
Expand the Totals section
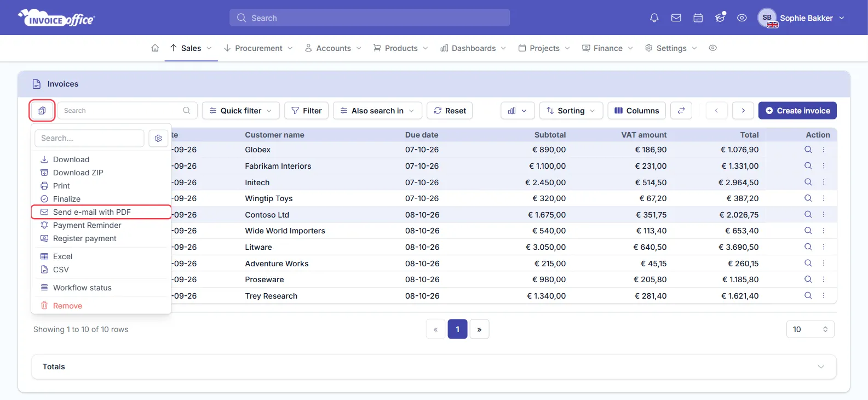(x=434, y=367)
